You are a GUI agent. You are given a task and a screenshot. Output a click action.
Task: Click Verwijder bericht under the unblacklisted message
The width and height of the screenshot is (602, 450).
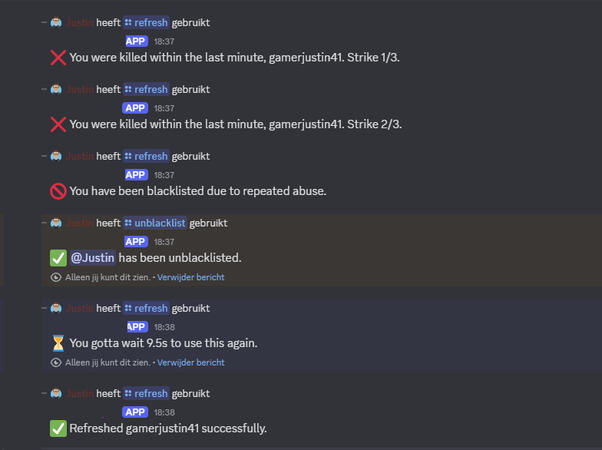190,277
